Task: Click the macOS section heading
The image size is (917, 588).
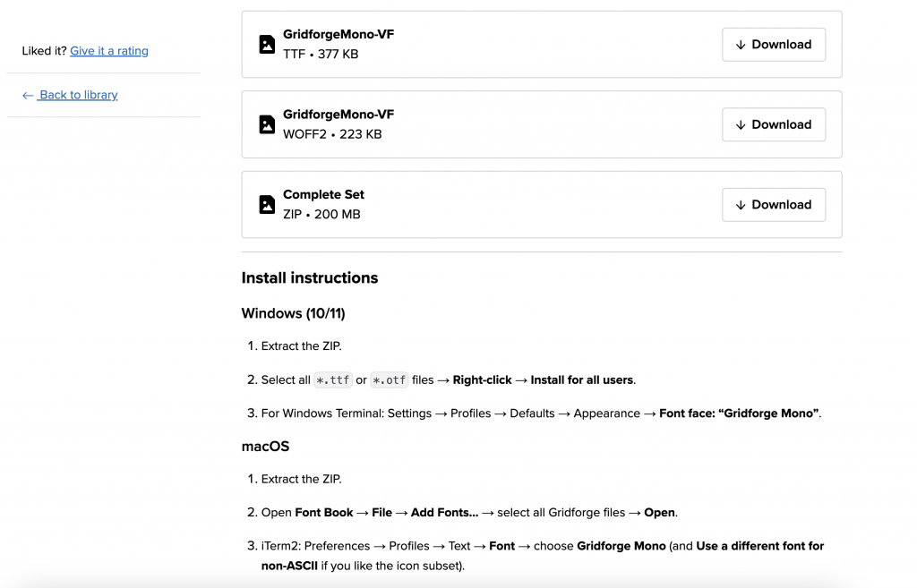Action: click(x=265, y=446)
